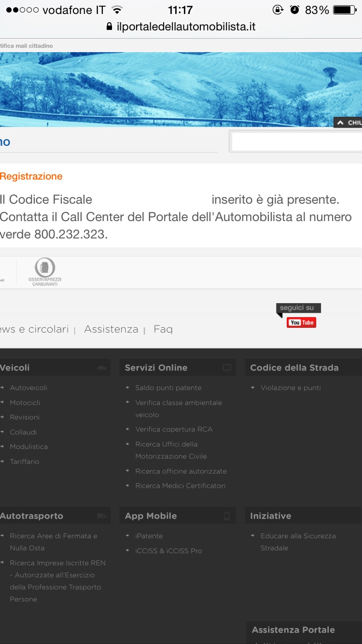Select the iPatente app link
Image resolution: width=362 pixels, height=644 pixels.
tap(149, 536)
